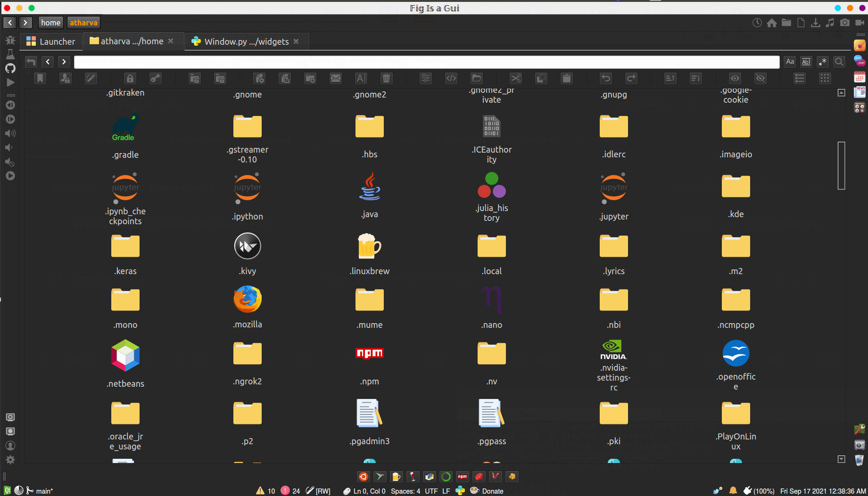Click the key icon in the file toolbar
The height and width of the screenshot is (496, 868).
[156, 78]
